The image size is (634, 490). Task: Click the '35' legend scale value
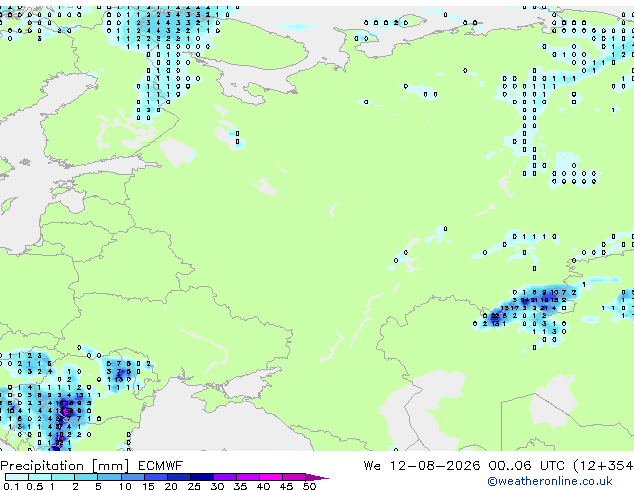click(x=240, y=486)
